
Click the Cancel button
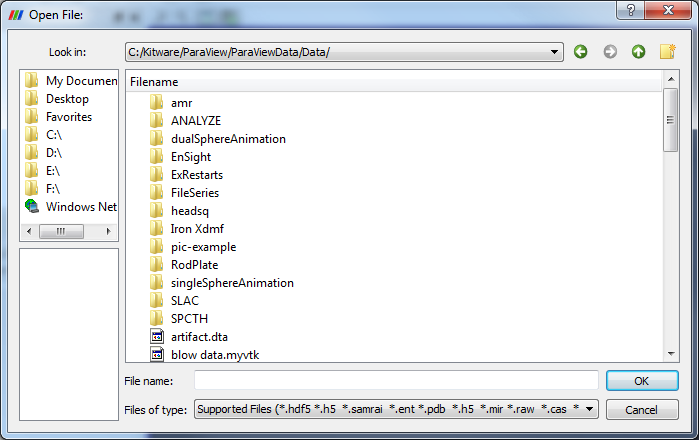point(642,409)
